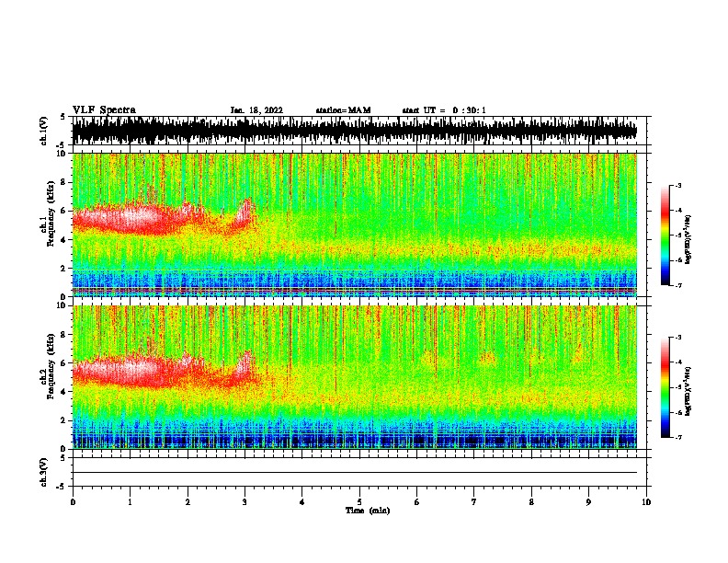
Task: Click the small burst near 7.2 min in ch.2 spectrogram
Action: pyautogui.click(x=487, y=358)
